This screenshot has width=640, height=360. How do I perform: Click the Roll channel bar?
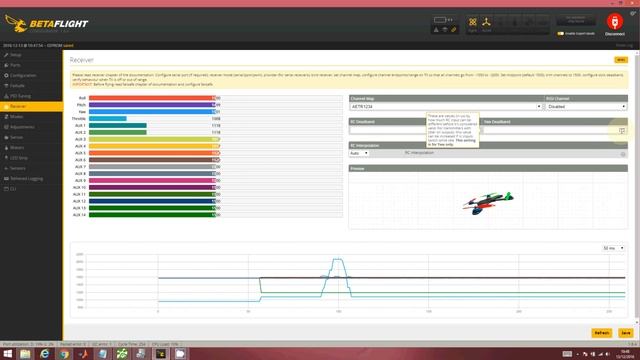[x=216, y=98]
